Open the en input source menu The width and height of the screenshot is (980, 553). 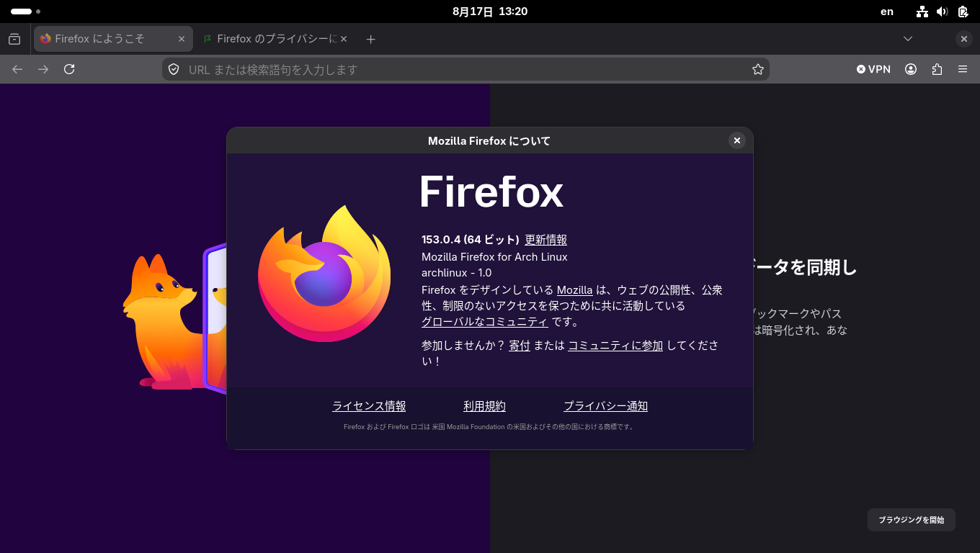[x=887, y=12]
